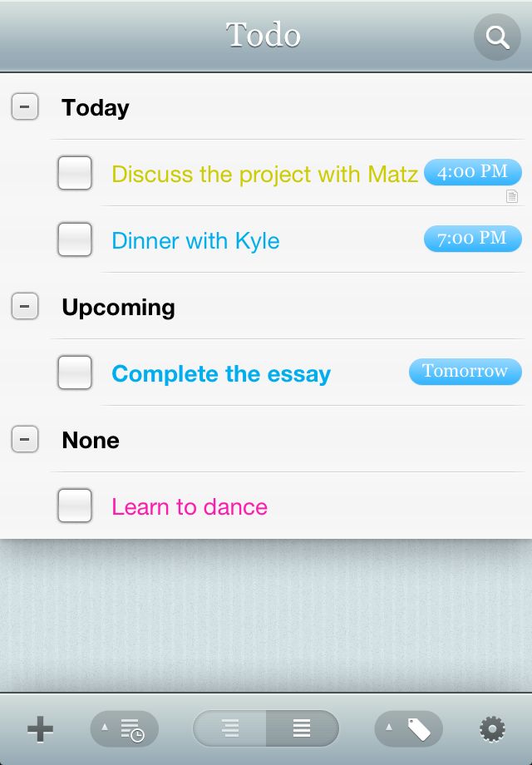Tap the 4:00 PM time badge
Viewport: 532px width, 765px height.
(472, 172)
